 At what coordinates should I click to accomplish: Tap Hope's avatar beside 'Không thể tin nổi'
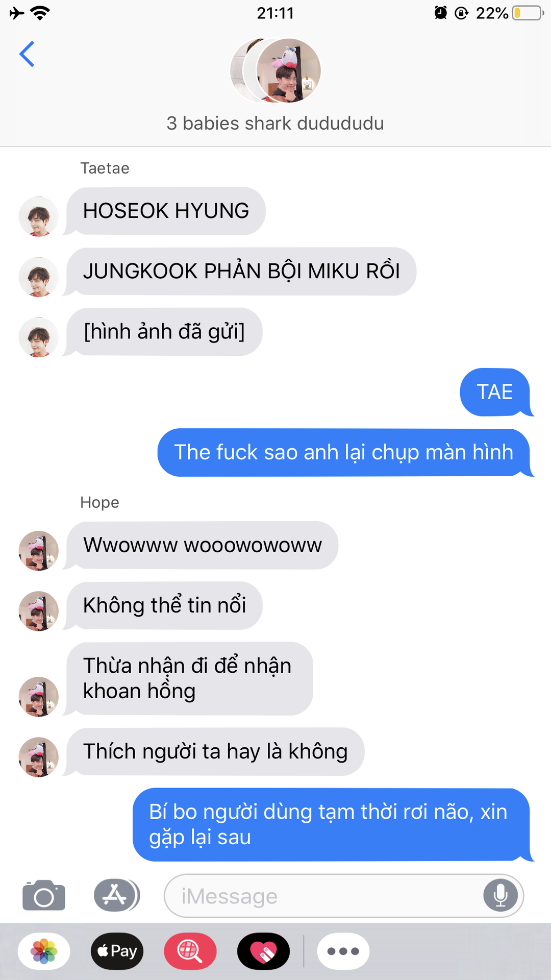38,611
